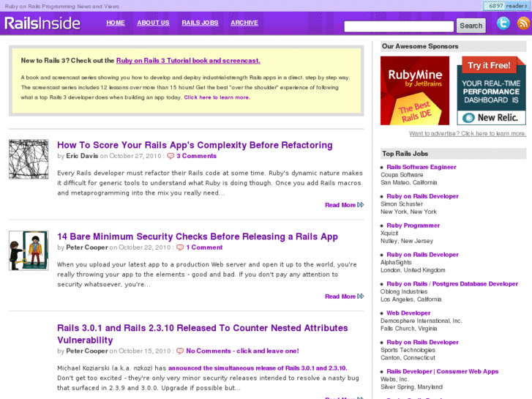This screenshot has width=532, height=399.
Task: Click the 6897 readers feed badge
Action: click(506, 6)
